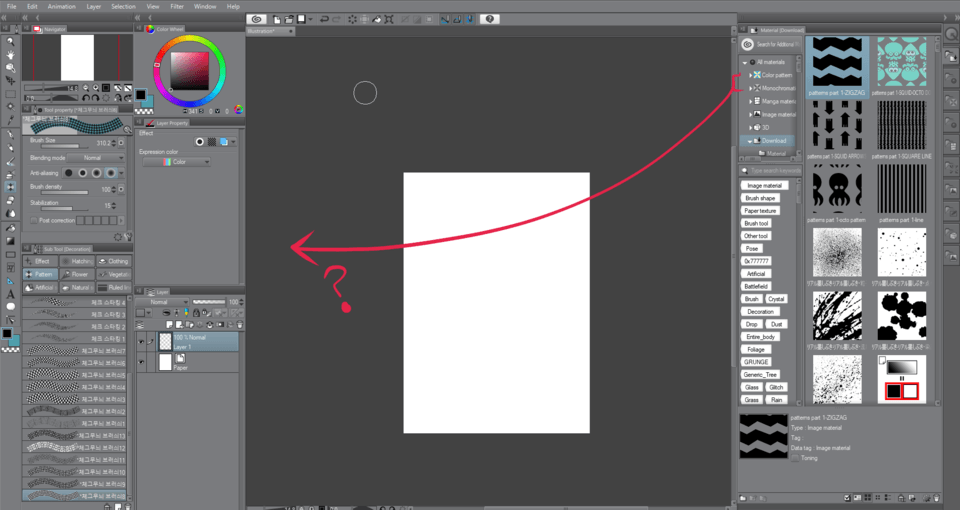This screenshot has width=960, height=510.
Task: Expand the Monochromatic pattern folder
Action: tap(751, 88)
